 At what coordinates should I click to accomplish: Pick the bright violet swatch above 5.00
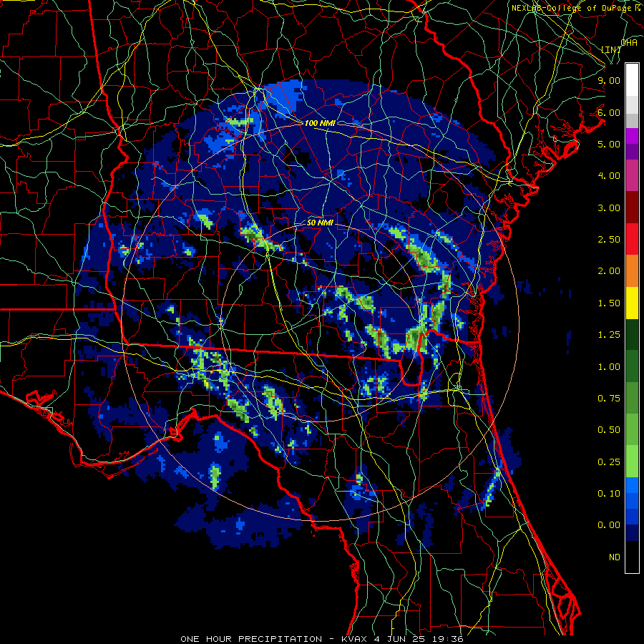[x=632, y=136]
